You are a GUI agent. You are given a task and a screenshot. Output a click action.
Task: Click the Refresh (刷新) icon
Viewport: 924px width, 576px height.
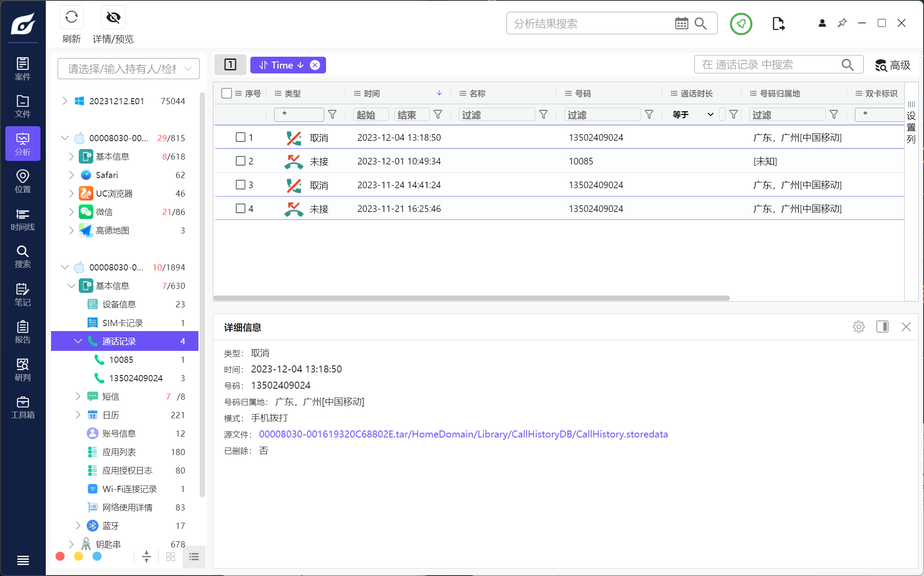(x=71, y=18)
